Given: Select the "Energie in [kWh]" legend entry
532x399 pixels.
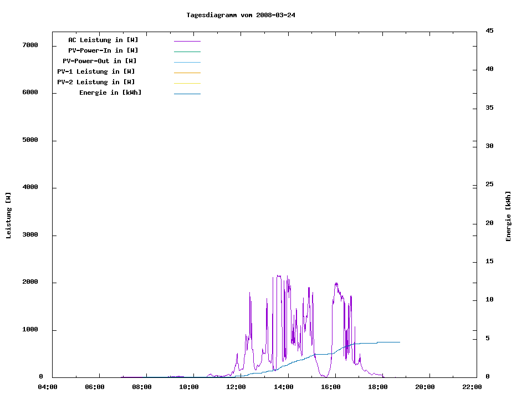Looking at the screenshot, I should [110, 93].
